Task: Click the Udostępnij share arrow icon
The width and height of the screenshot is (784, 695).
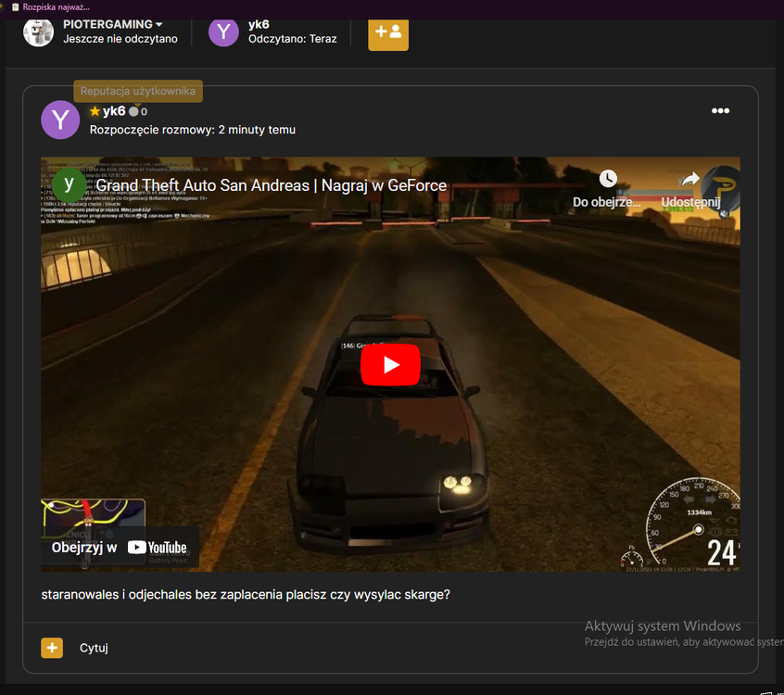Action: [x=690, y=179]
